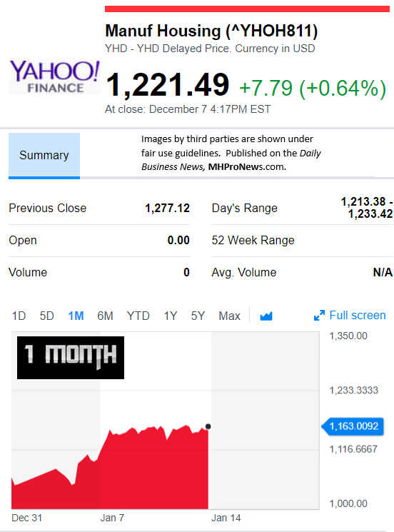The height and width of the screenshot is (532, 394).
Task: Click the Manuf Housing (^YHOH811) title
Action: tap(211, 31)
